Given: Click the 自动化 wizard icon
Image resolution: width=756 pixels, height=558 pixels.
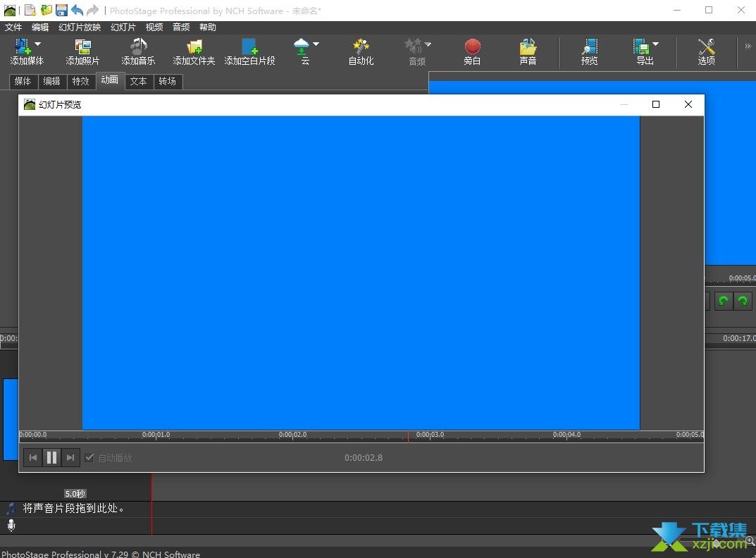Looking at the screenshot, I should coord(361,46).
